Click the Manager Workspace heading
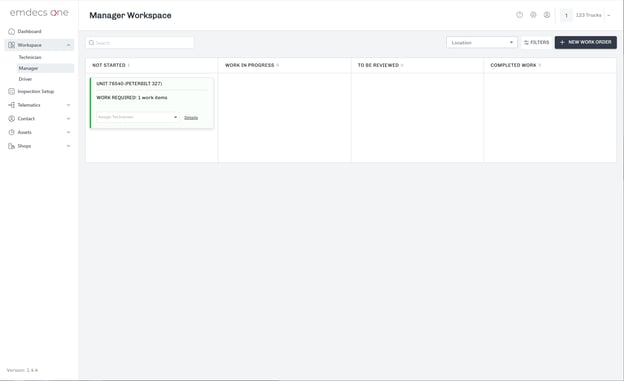 tap(130, 16)
